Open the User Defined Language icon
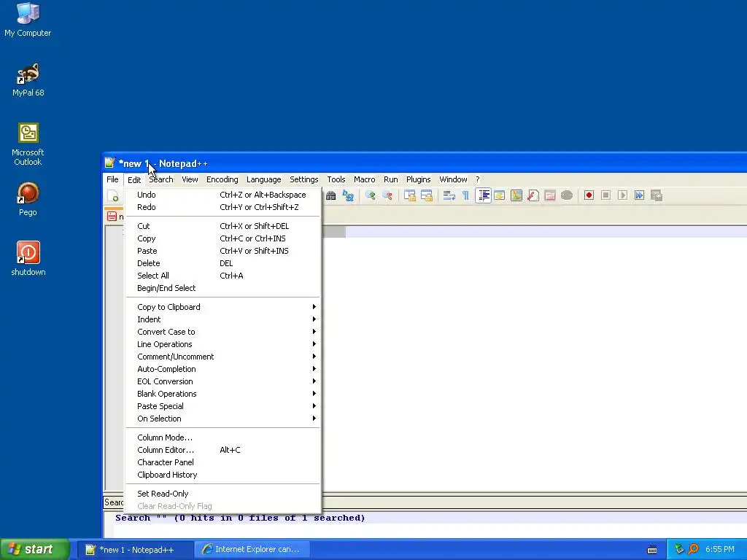The height and width of the screenshot is (560, 747). [500, 195]
